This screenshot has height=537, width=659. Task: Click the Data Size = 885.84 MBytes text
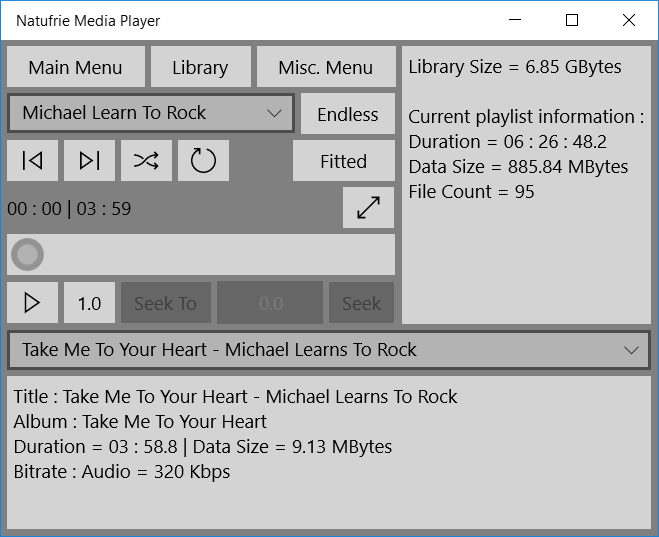(518, 167)
